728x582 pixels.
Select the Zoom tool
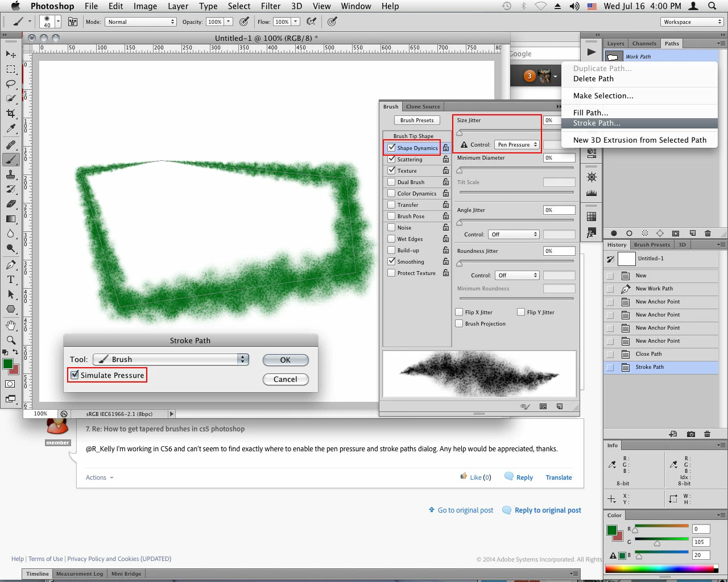[11, 340]
